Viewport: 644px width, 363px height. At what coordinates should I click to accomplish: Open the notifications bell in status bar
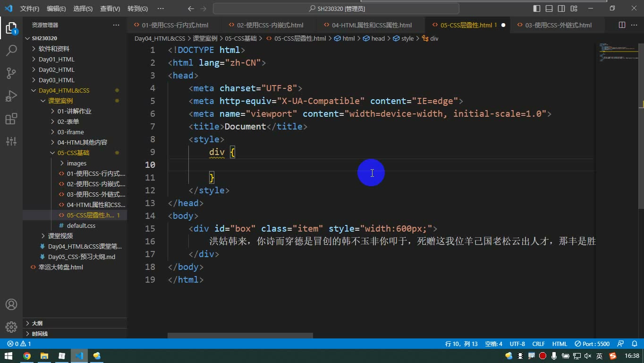(634, 344)
